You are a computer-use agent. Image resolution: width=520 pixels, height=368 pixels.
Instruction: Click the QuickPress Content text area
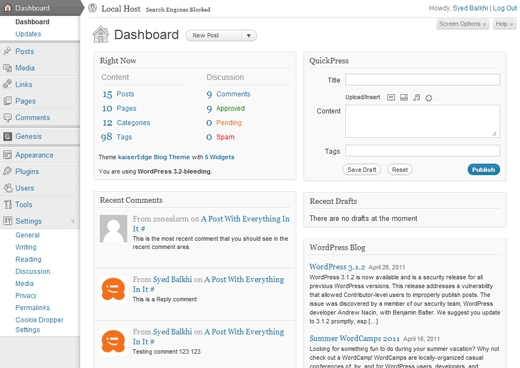(423, 121)
